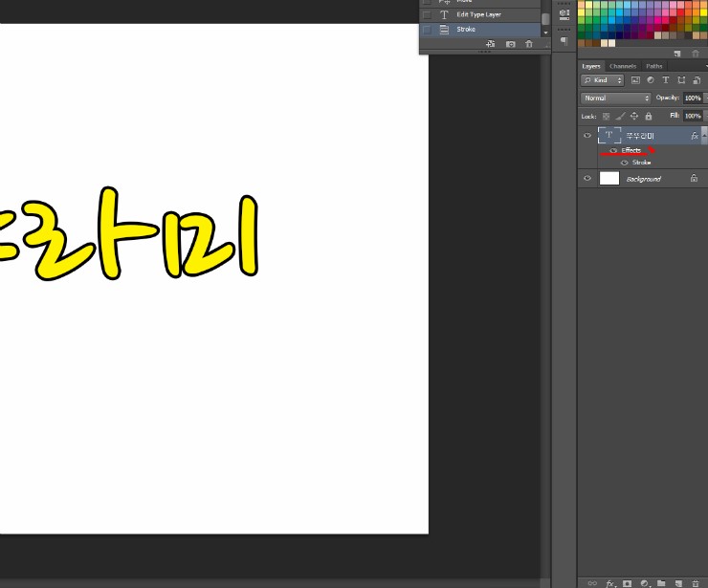Screen dimensions: 708x588
Task: Create new layer icon at bottom
Action: pos(678,583)
